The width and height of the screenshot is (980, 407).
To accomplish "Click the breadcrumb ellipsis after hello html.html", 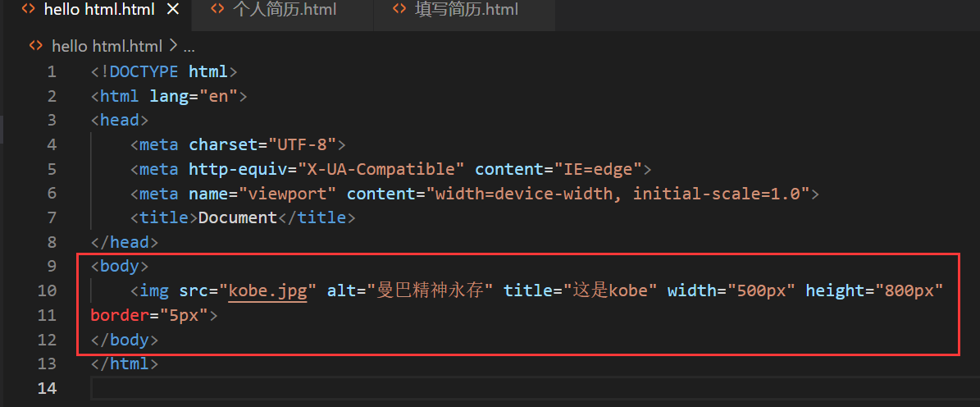I will point(189,47).
